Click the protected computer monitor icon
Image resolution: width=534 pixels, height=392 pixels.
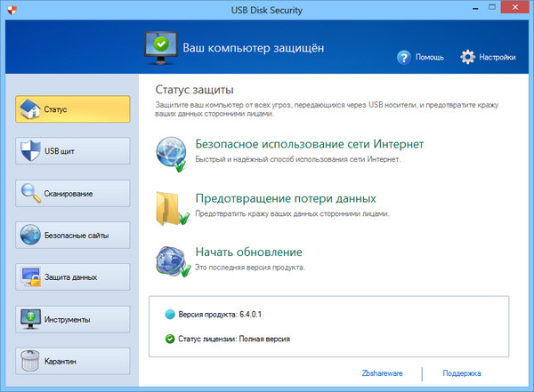(x=159, y=44)
